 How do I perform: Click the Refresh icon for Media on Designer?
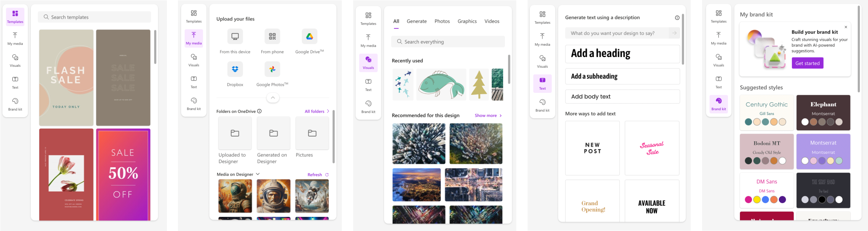327,175
